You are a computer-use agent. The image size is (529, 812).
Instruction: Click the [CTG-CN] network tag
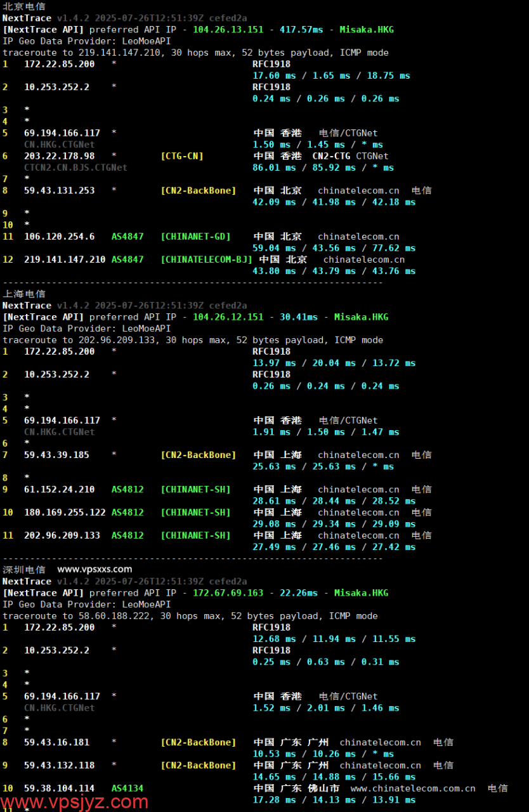click(182, 156)
